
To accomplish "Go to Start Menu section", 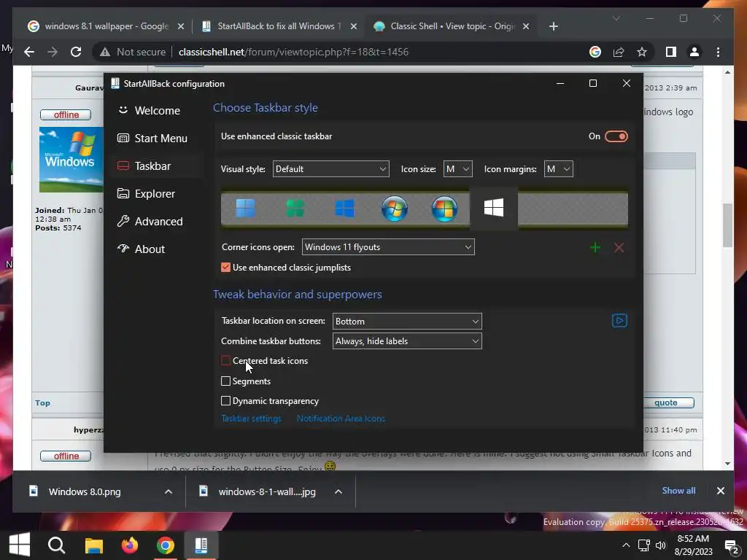I will tap(158, 138).
